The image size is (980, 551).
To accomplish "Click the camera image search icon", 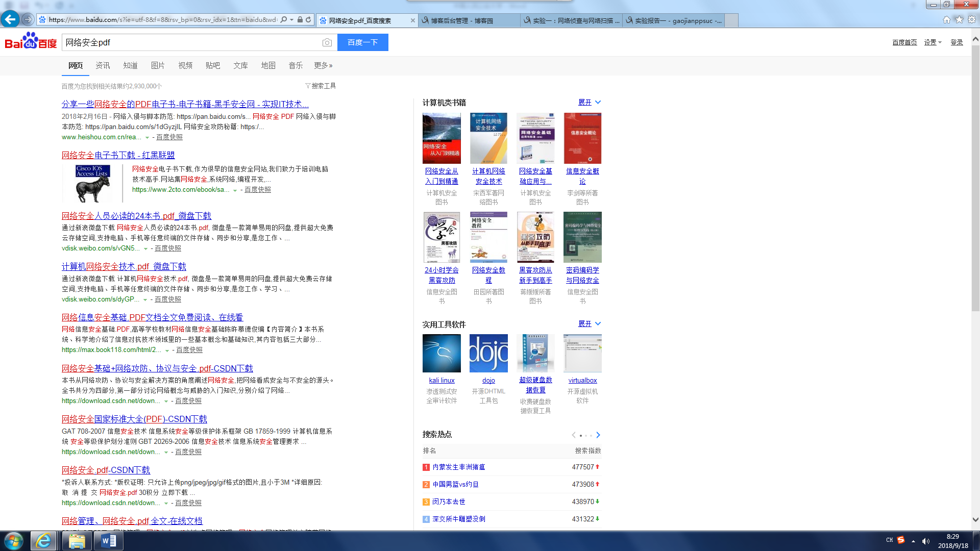I will click(327, 42).
